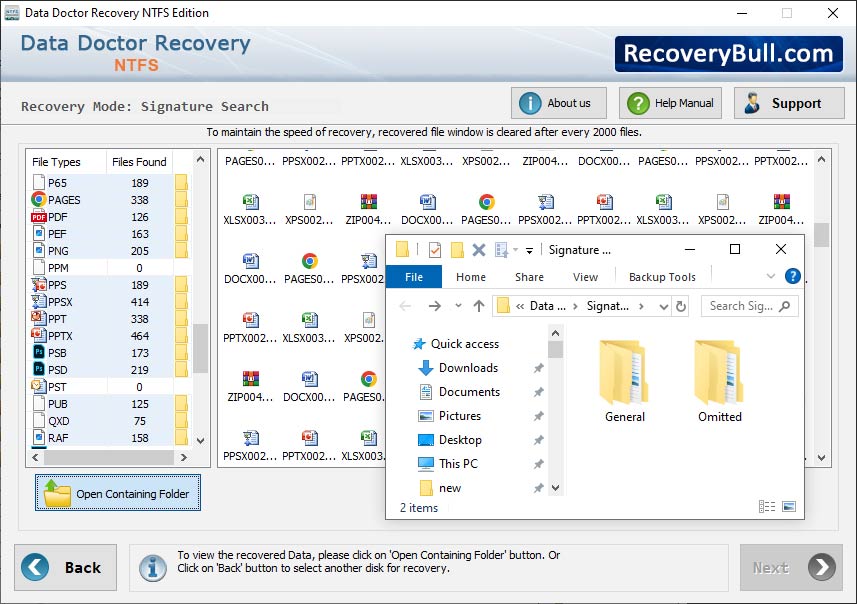Refresh the Explorer address bar

coord(680,306)
